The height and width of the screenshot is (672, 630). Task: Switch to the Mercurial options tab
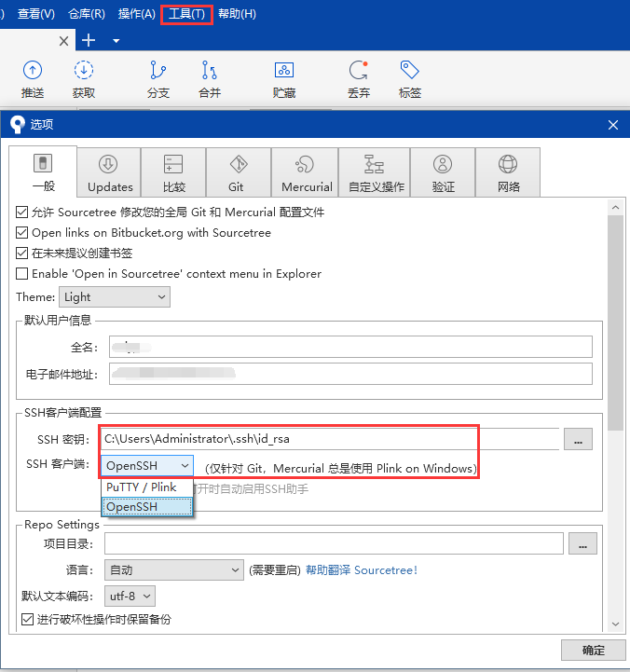point(305,172)
